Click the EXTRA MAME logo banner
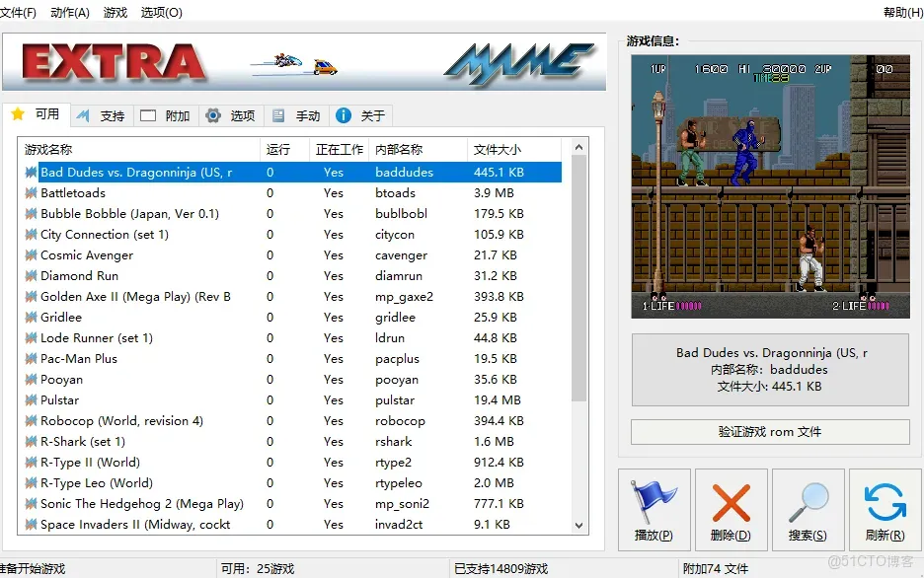Viewport: 924px width, 578px height. coord(304,62)
